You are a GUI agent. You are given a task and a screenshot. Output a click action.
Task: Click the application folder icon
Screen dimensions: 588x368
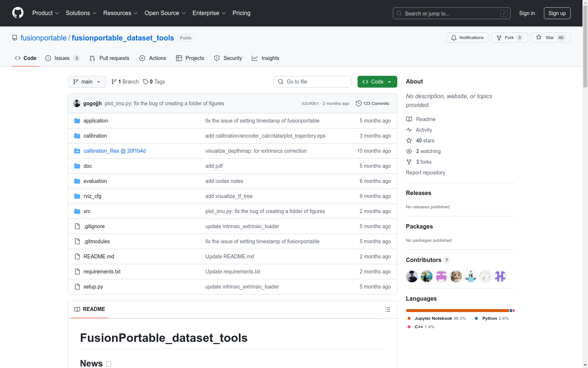(x=77, y=121)
